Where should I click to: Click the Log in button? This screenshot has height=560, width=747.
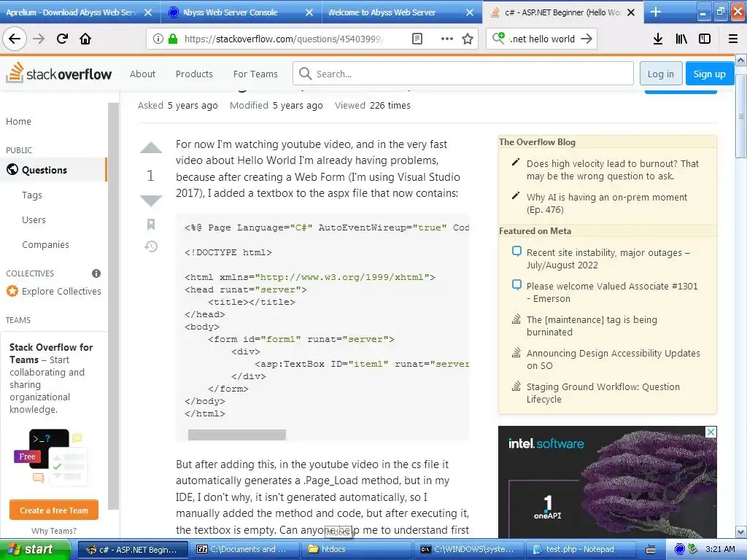tap(660, 74)
